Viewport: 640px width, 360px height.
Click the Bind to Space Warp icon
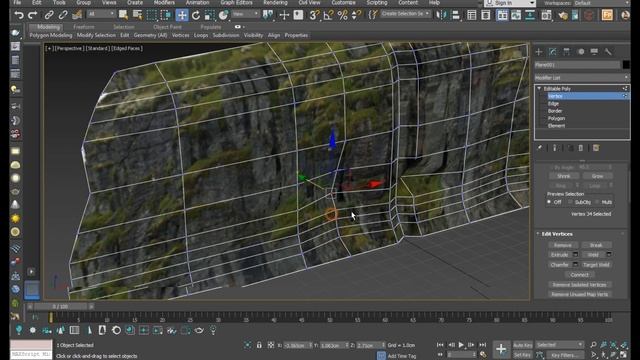coord(77,15)
